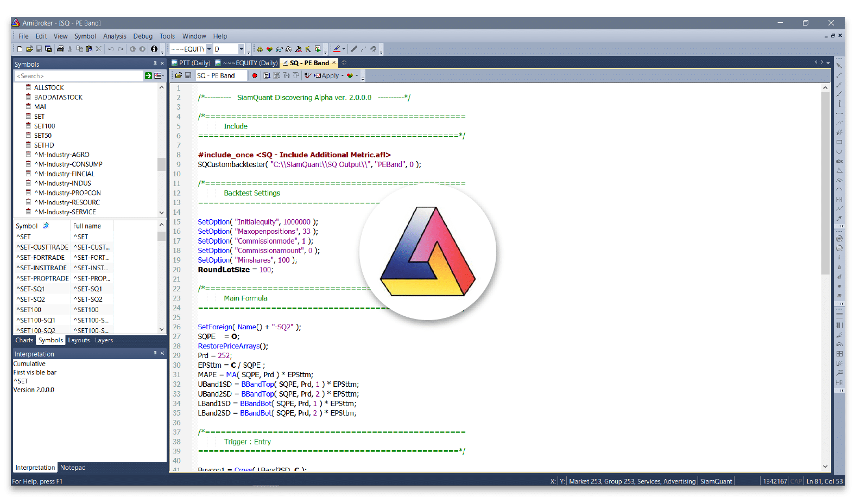Click the pen color swatch tool
Image resolution: width=854 pixels, height=504 pixels.
point(337,49)
